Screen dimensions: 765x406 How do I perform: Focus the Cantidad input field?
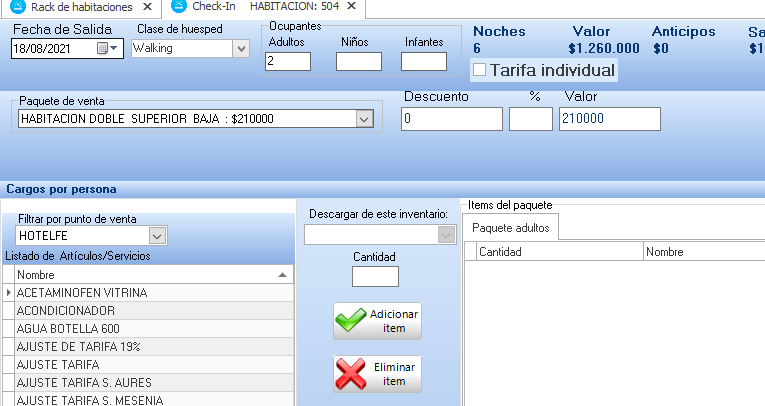[x=375, y=276]
